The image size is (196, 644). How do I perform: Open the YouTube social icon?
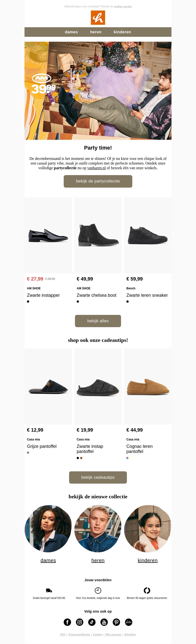104,622
